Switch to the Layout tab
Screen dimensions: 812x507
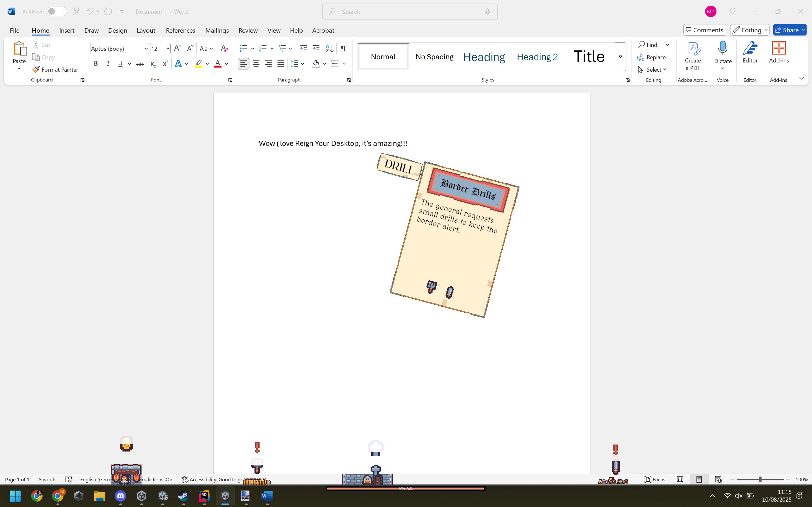146,30
